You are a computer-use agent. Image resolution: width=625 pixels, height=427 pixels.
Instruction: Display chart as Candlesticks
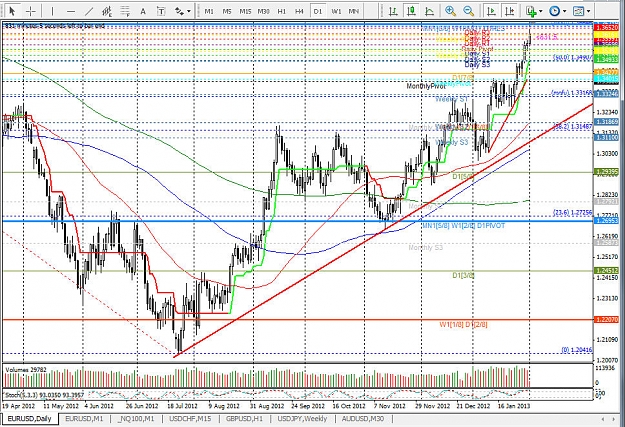point(411,11)
